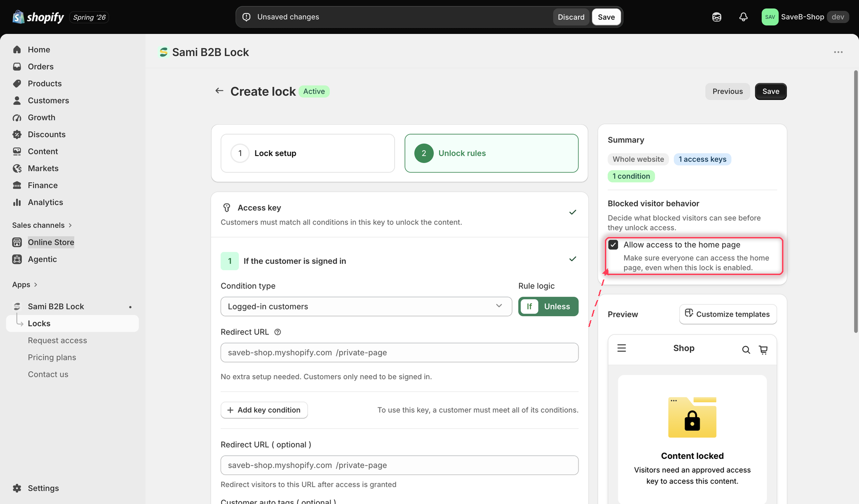Click the Redirect URL help icon
The height and width of the screenshot is (504, 859).
(x=277, y=332)
